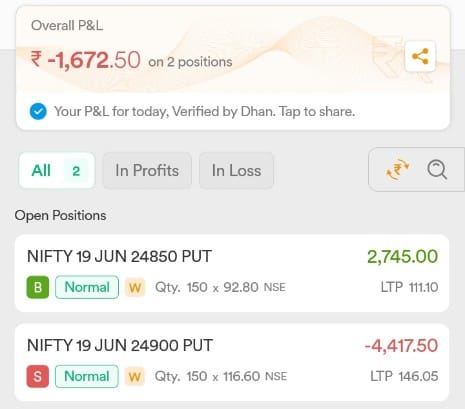Screen dimensions: 465x409
Task: Open NIFTY 19 JUN 24900 PUT position
Action: (x=232, y=362)
